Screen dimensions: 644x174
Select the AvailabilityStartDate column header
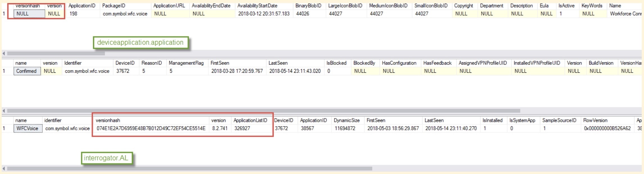(257, 6)
